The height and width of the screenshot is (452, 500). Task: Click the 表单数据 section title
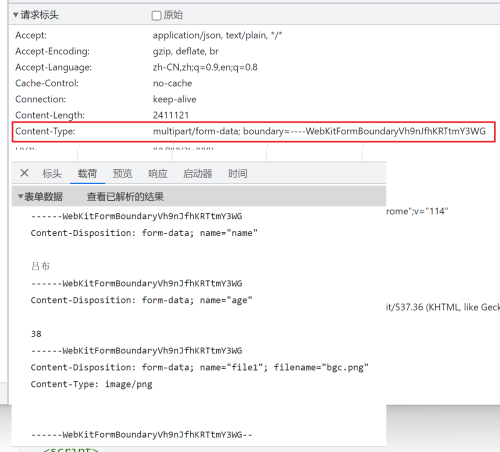(43, 197)
